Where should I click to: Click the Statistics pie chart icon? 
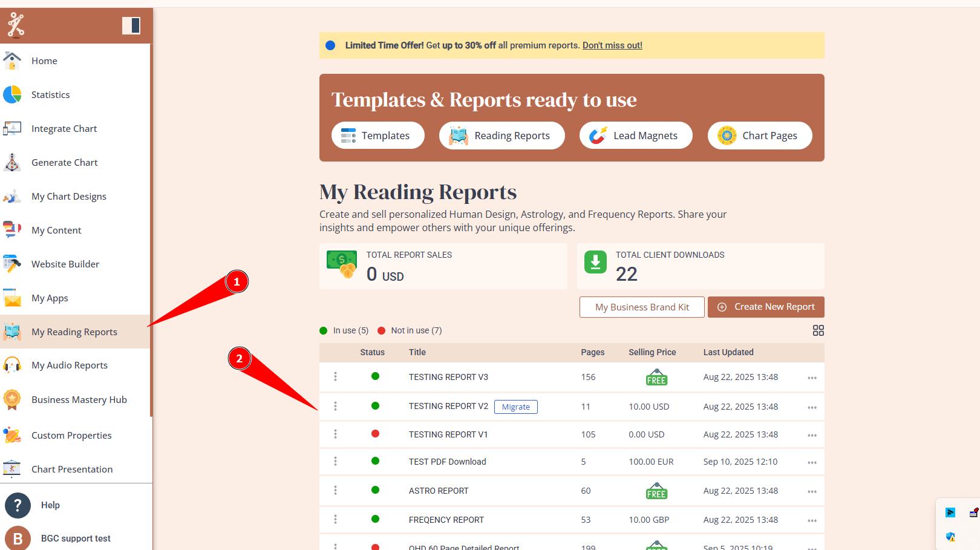click(x=12, y=94)
